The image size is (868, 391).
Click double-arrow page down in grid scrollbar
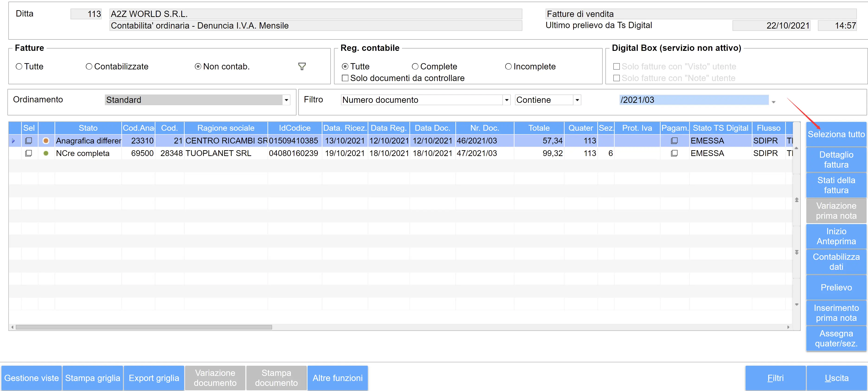pyautogui.click(x=797, y=252)
